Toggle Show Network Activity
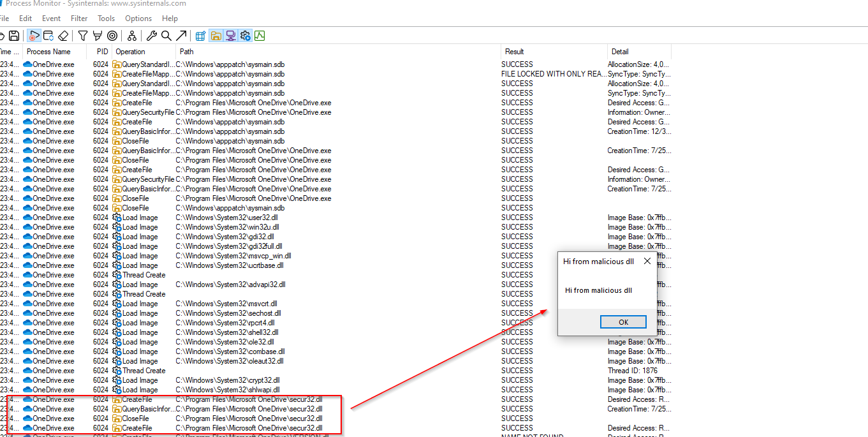This screenshot has width=868, height=437. pyautogui.click(x=230, y=36)
